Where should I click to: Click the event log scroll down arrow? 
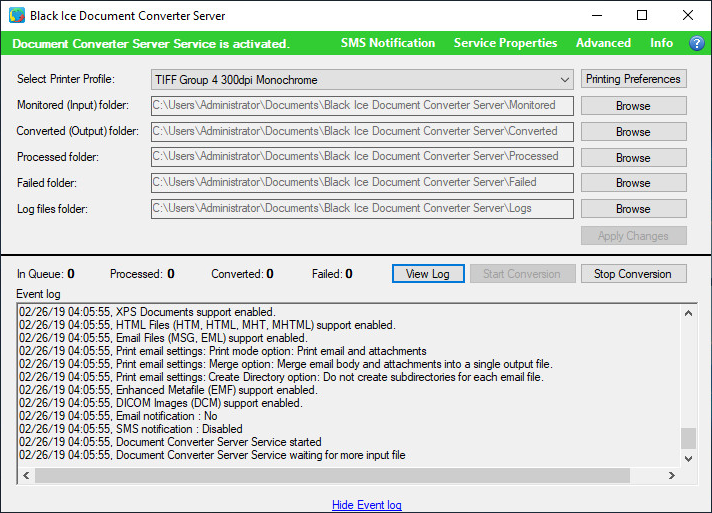(688, 459)
